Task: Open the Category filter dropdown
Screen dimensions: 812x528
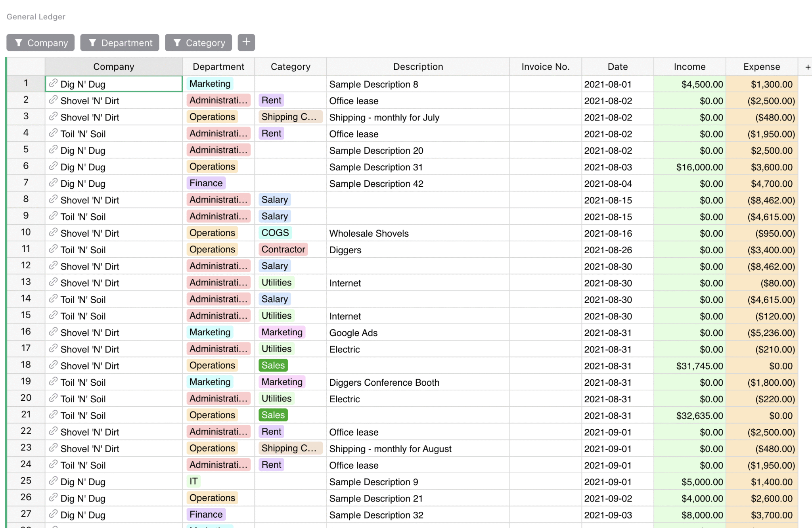Action: coord(198,42)
